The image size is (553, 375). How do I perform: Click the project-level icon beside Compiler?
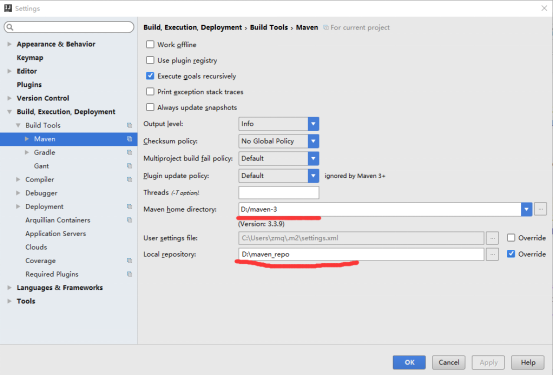tap(129, 179)
